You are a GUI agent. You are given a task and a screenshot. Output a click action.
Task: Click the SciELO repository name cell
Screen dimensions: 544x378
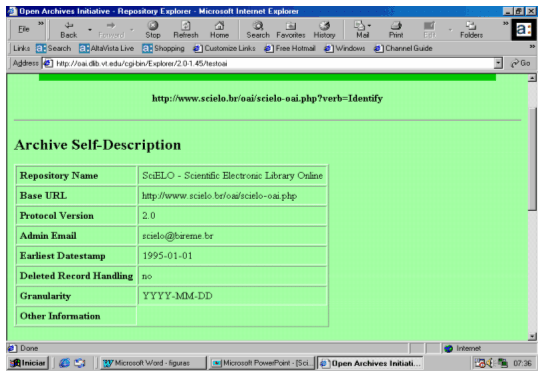click(x=232, y=175)
